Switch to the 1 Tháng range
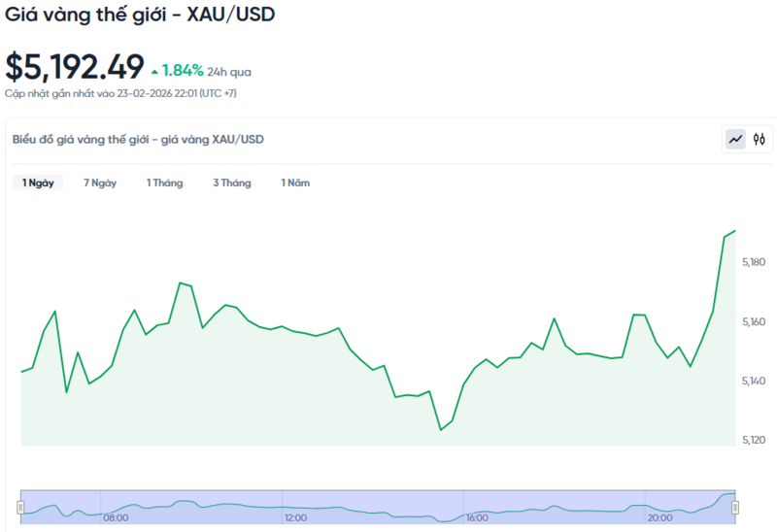The image size is (777, 532). [x=164, y=183]
